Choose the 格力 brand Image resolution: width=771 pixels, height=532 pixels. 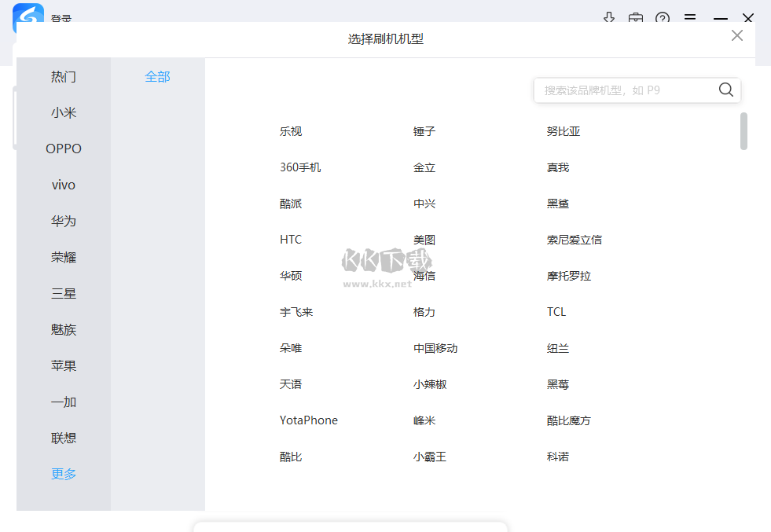pyautogui.click(x=424, y=312)
